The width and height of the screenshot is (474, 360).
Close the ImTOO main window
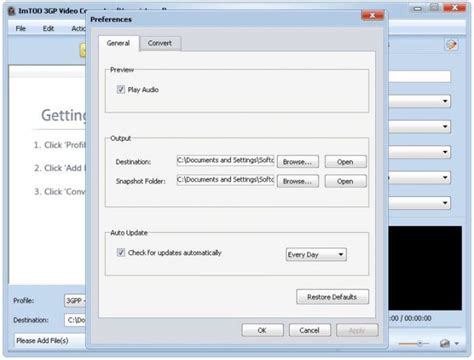(455, 8)
